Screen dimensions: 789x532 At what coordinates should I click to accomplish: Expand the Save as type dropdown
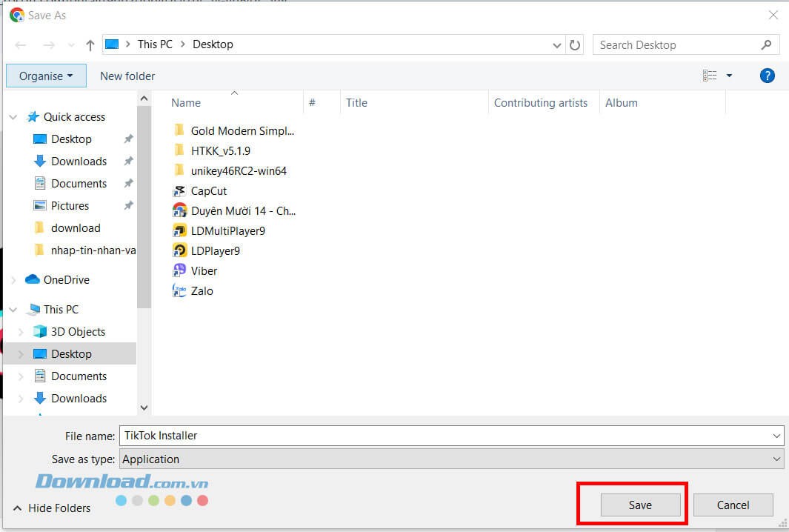pyautogui.click(x=776, y=459)
